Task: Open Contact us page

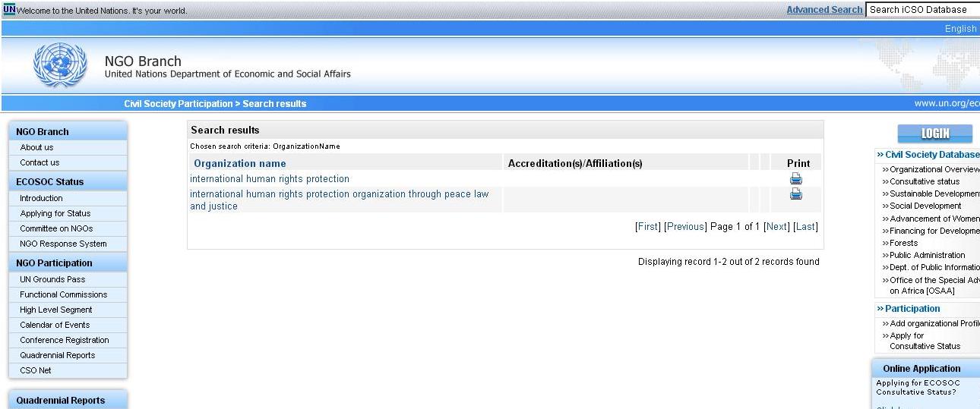Action: click(x=40, y=162)
